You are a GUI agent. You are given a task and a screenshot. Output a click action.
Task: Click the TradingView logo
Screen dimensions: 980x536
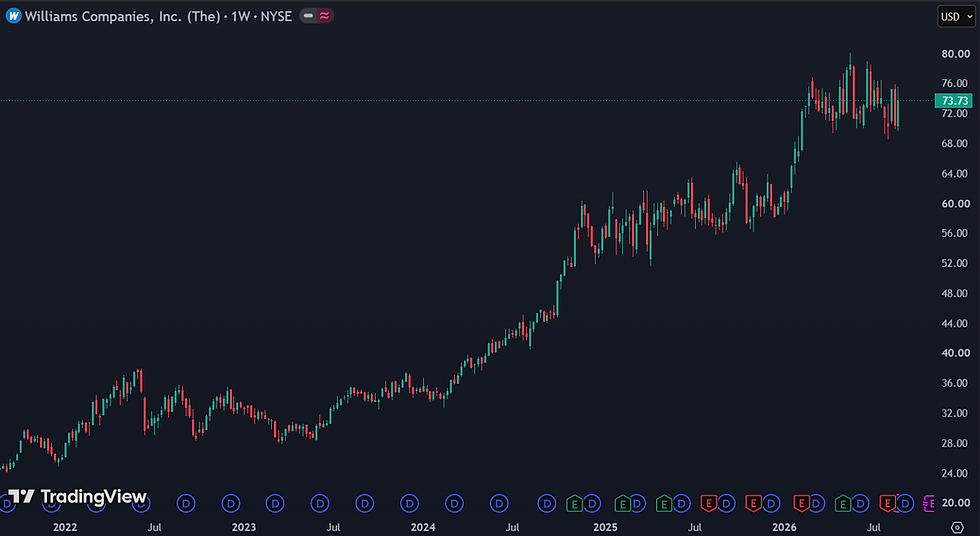click(77, 497)
